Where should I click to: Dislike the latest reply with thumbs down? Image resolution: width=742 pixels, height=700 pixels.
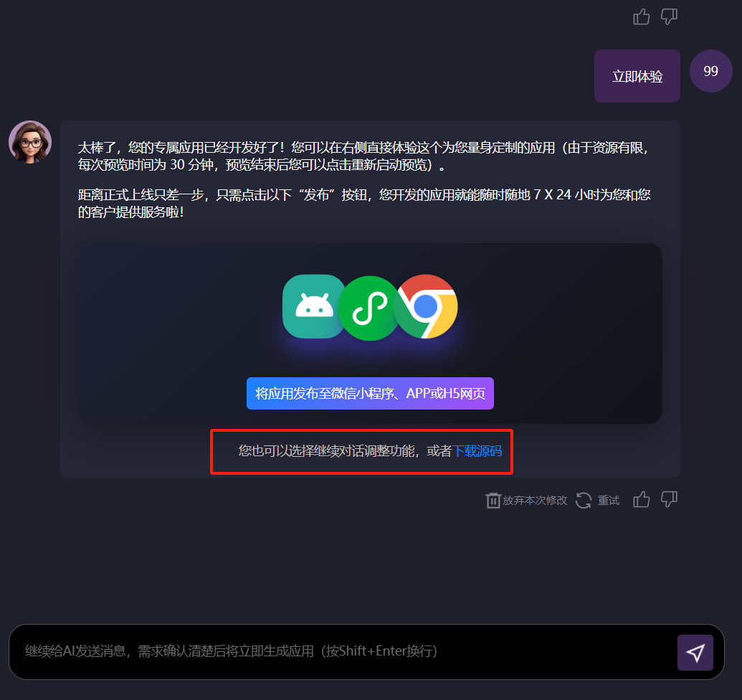[x=669, y=499]
